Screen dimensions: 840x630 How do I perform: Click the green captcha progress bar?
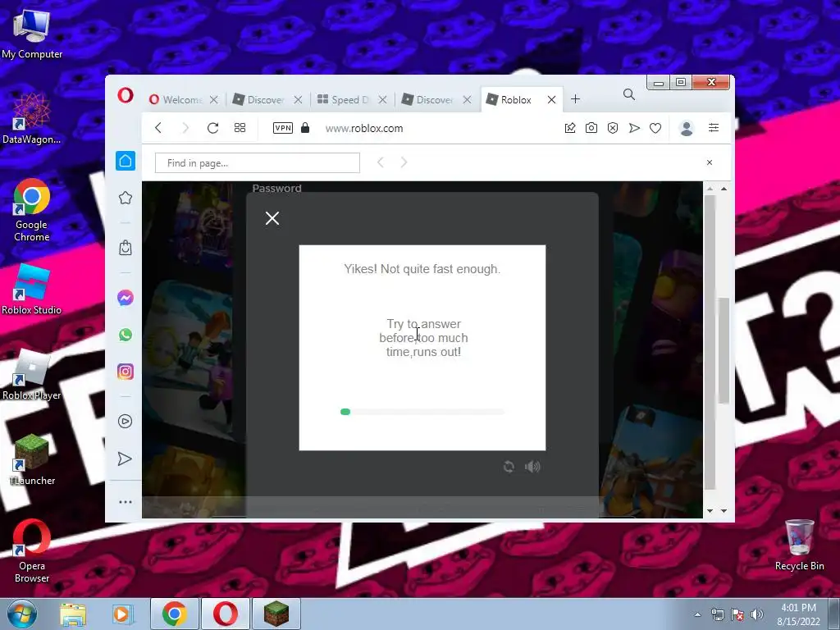422,412
